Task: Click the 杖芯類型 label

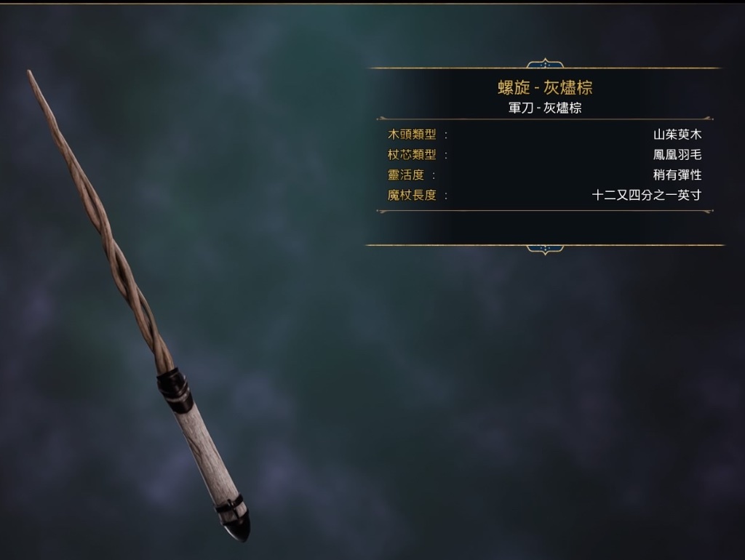Action: 412,155
